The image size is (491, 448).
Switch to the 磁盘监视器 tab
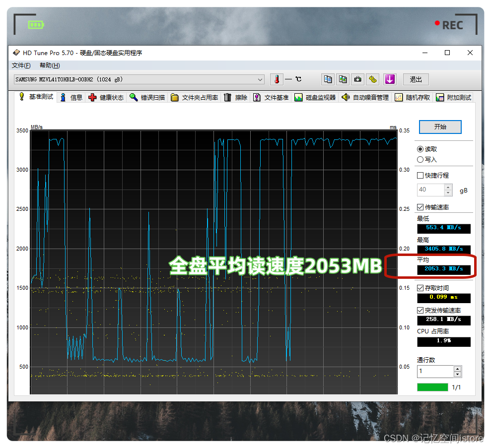(x=315, y=98)
